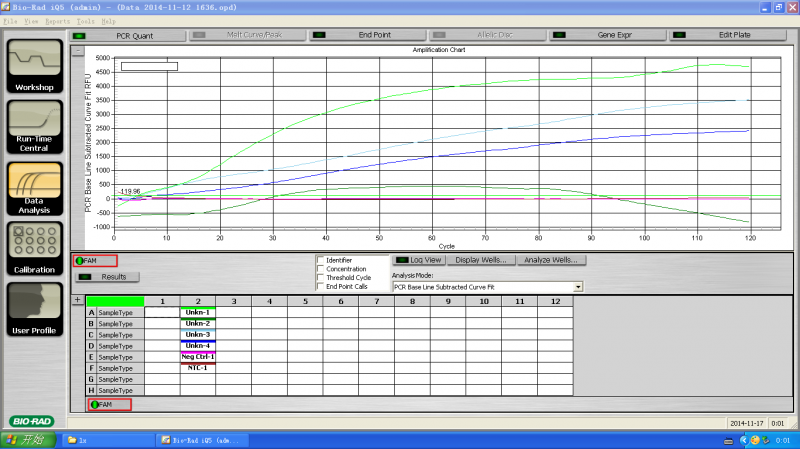Viewport: 800px width, 449px height.
Task: Enable the End Point Calls checkbox
Action: [x=321, y=286]
